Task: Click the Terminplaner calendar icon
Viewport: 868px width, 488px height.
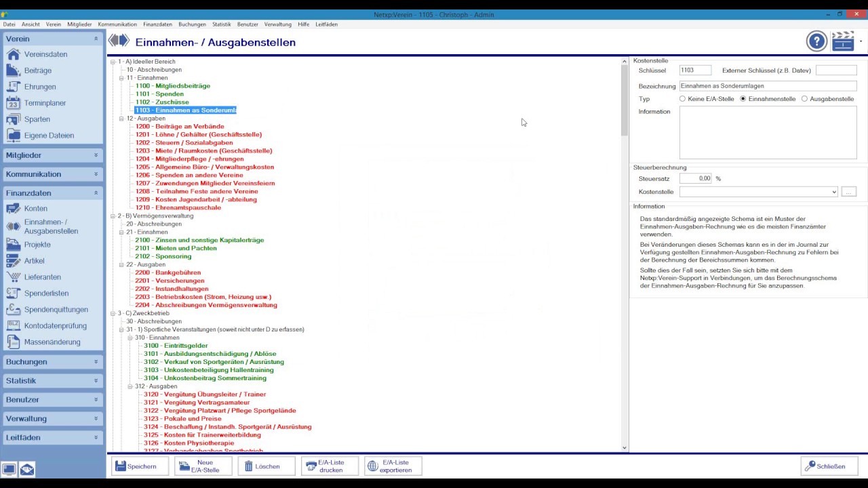Action: click(14, 103)
